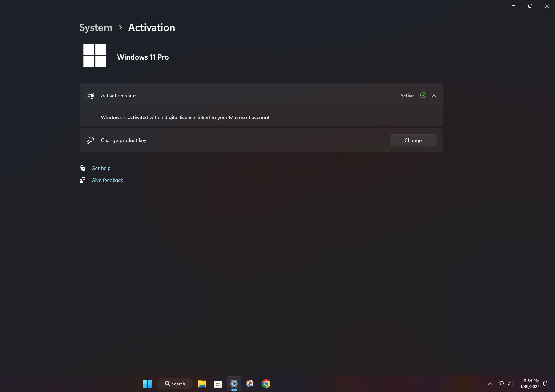Screen dimensions: 555x392
Task: Click the Give feedback person icon
Action: pyautogui.click(x=83, y=180)
